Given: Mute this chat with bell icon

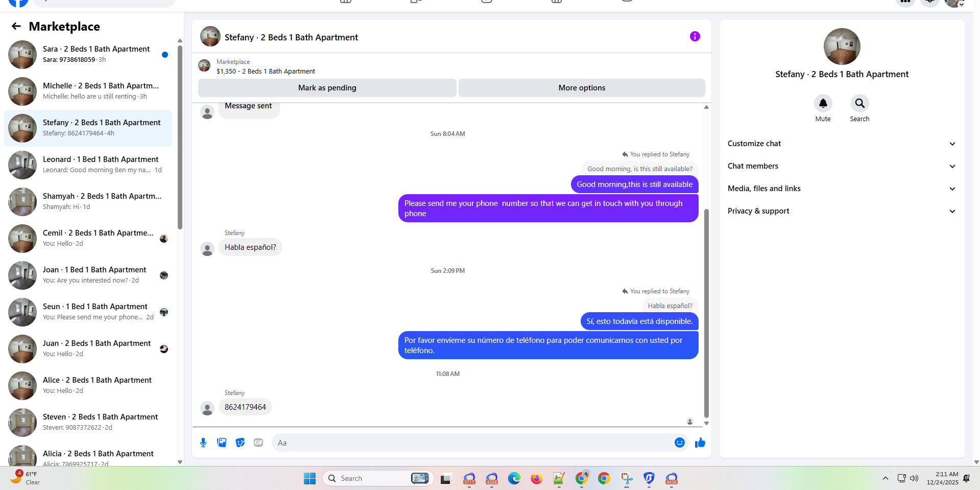Looking at the screenshot, I should pos(823,103).
